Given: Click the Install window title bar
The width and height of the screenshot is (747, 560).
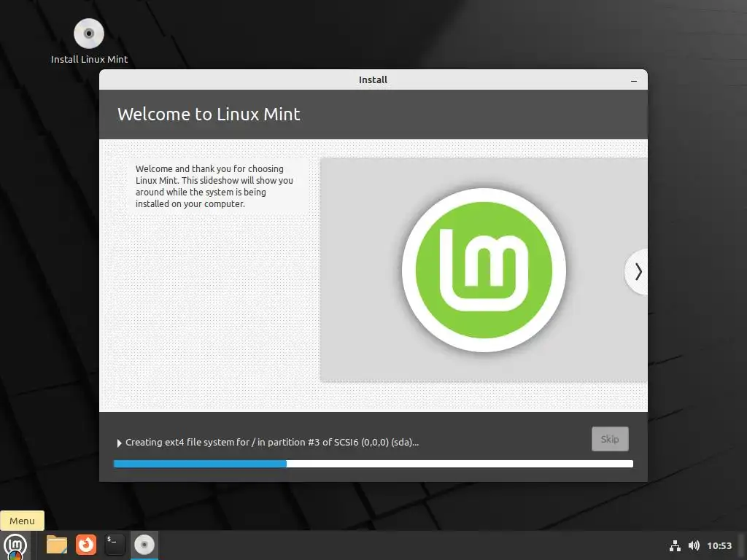Looking at the screenshot, I should 373,80.
